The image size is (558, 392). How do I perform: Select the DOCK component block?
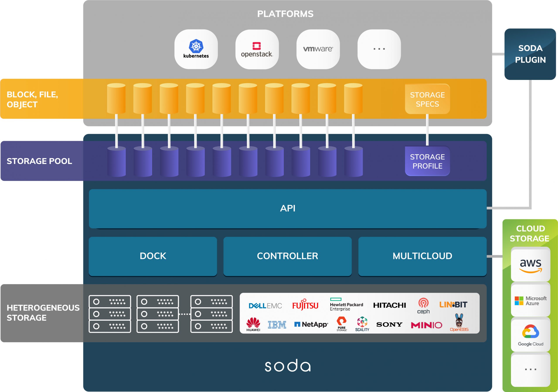click(x=153, y=256)
